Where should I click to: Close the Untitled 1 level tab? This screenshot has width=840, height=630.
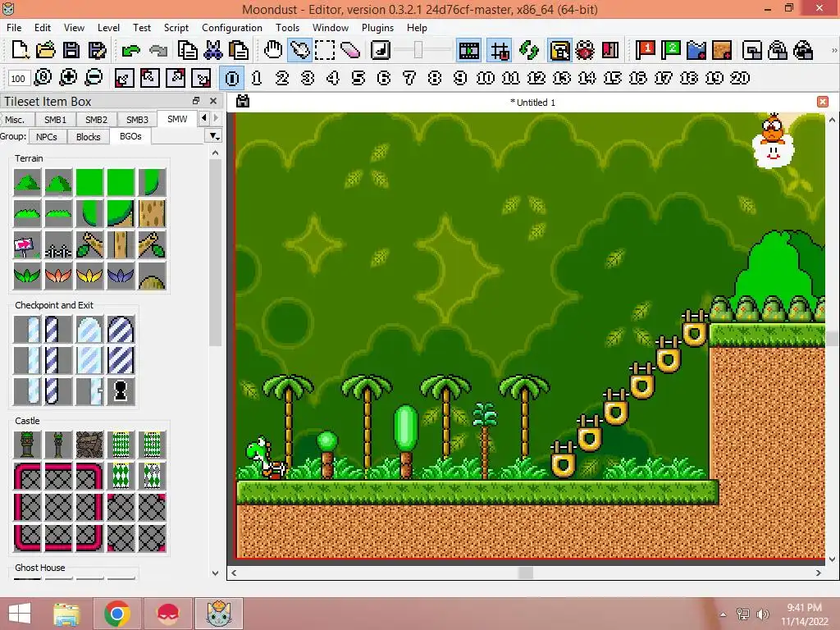point(823,102)
